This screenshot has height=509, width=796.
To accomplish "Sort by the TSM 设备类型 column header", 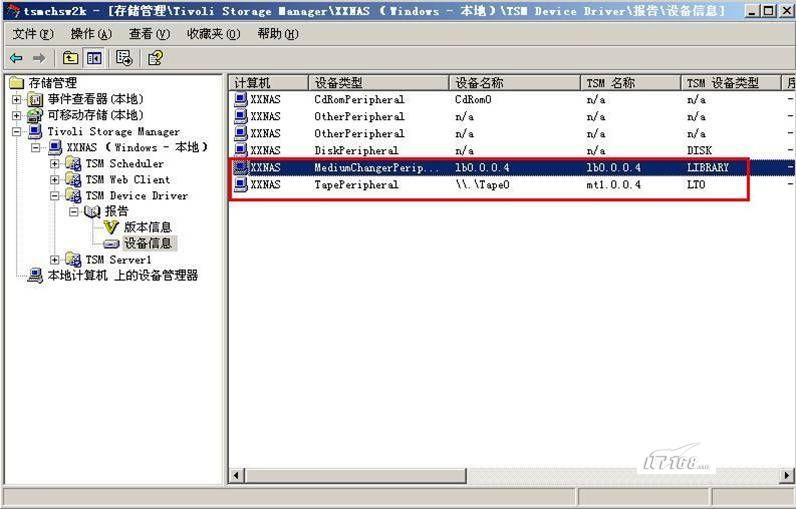I will (731, 83).
